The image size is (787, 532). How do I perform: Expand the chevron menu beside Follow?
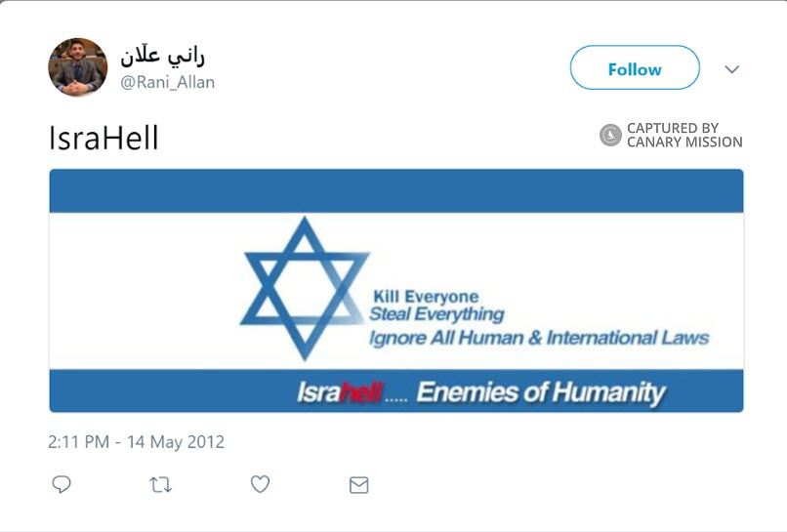click(732, 69)
